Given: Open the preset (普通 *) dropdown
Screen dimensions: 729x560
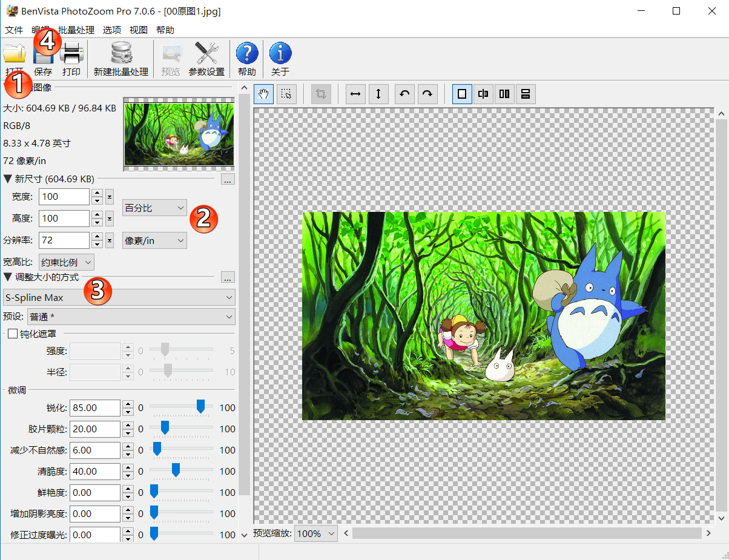Looking at the screenshot, I should coord(131,317).
